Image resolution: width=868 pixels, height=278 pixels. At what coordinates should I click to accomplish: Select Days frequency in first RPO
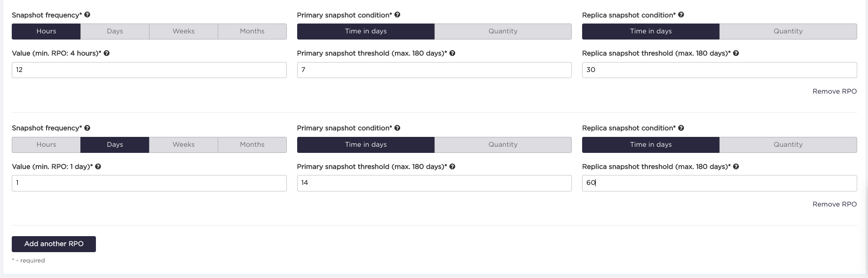(x=115, y=32)
